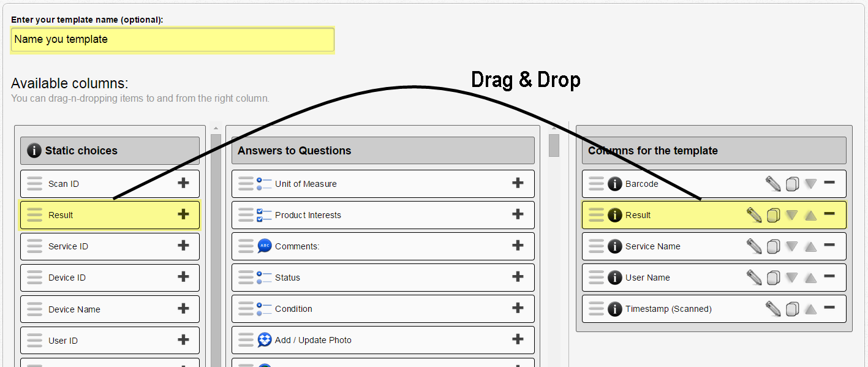Grab the Unit of Measure drag handle
The width and height of the screenshot is (868, 367).
[246, 183]
